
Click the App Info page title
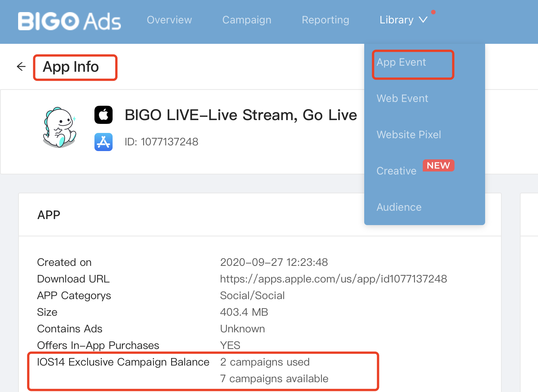tap(71, 67)
